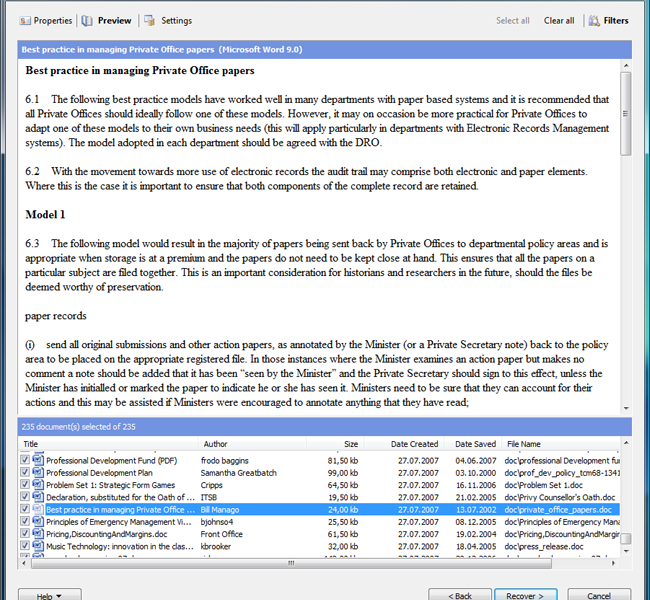This screenshot has height=600, width=650.
Task: Switch to the Settings tab
Action: pos(168,21)
